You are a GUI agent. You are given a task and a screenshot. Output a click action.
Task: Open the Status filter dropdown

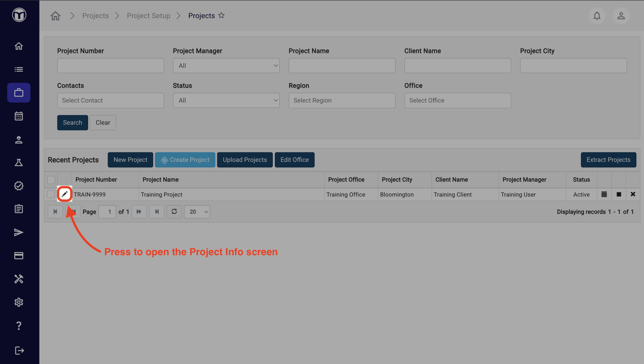click(x=226, y=101)
